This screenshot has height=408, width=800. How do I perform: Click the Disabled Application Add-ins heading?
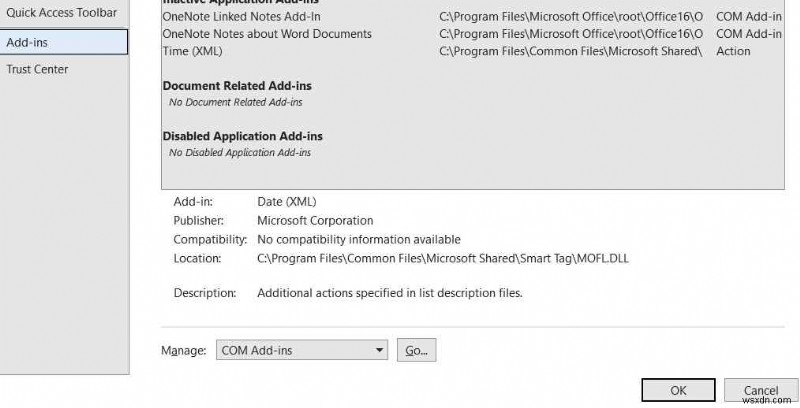tap(242, 136)
